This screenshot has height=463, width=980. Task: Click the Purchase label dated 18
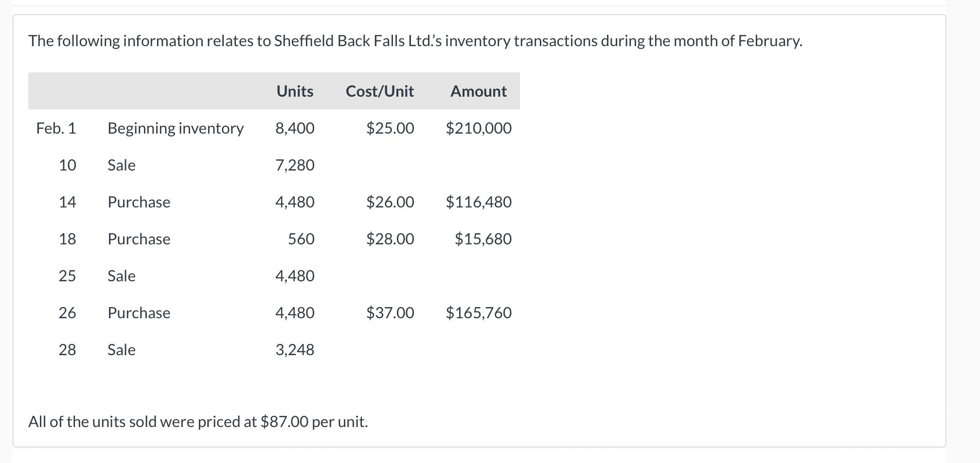139,239
